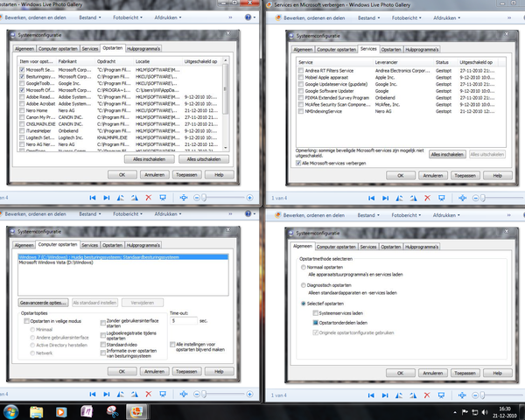Go to previous photo in Services-tab gallery window

tap(371, 198)
